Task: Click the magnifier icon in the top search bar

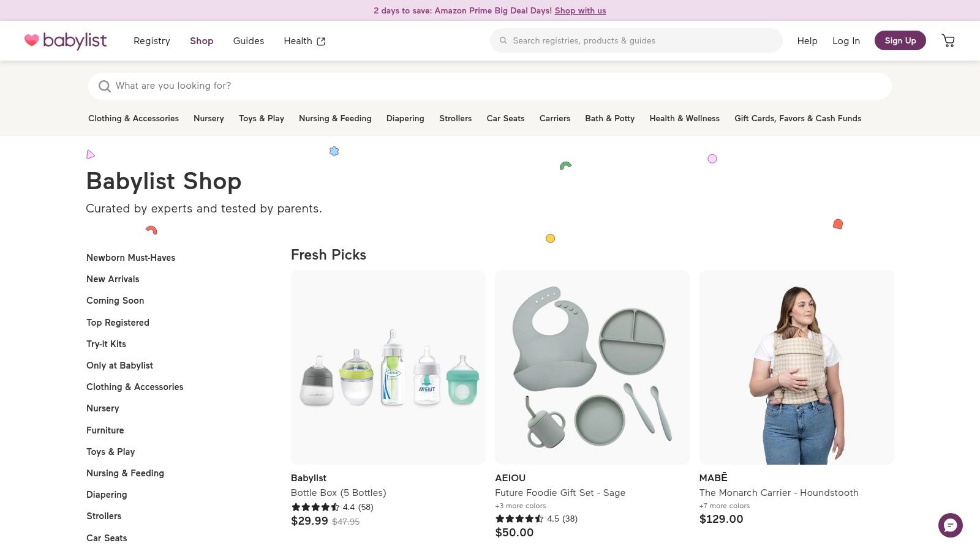Action: 502,40
